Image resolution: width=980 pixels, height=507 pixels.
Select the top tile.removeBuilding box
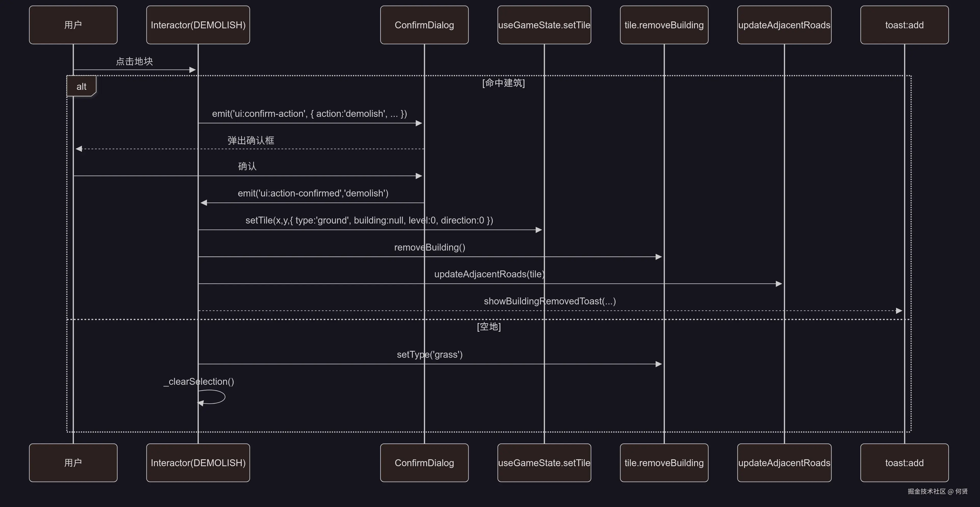click(664, 25)
